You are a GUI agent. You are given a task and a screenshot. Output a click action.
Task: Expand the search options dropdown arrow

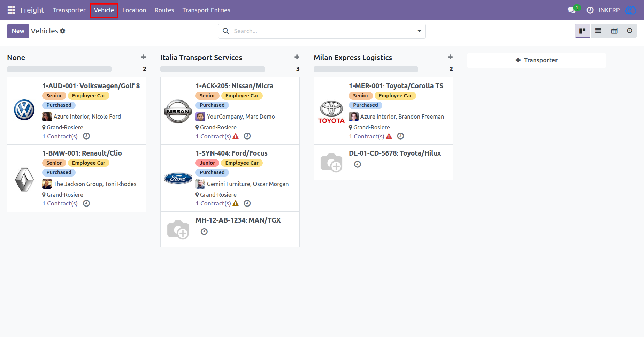pyautogui.click(x=419, y=31)
